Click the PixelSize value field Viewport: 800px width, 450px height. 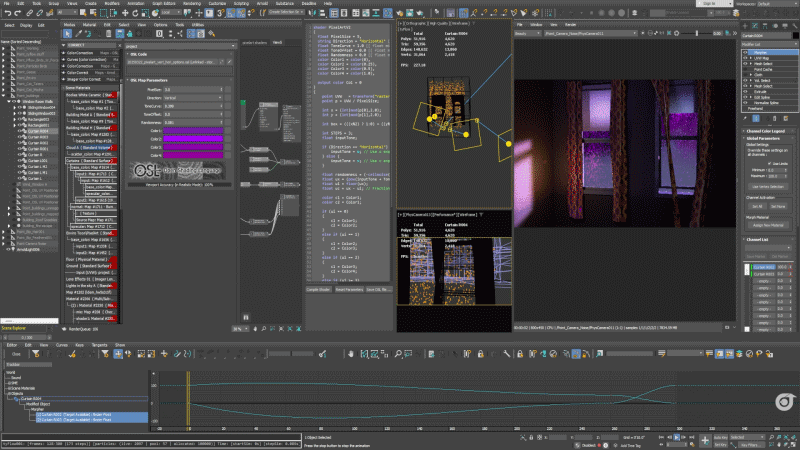193,90
